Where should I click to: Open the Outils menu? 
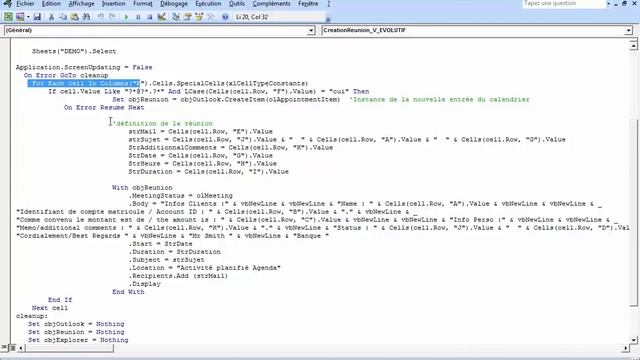[x=237, y=4]
